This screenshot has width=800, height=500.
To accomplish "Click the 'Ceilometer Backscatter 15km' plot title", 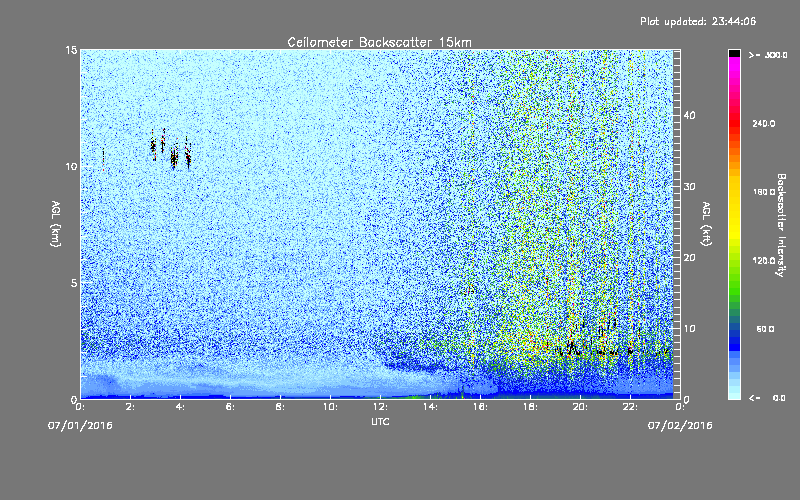I will coord(379,42).
